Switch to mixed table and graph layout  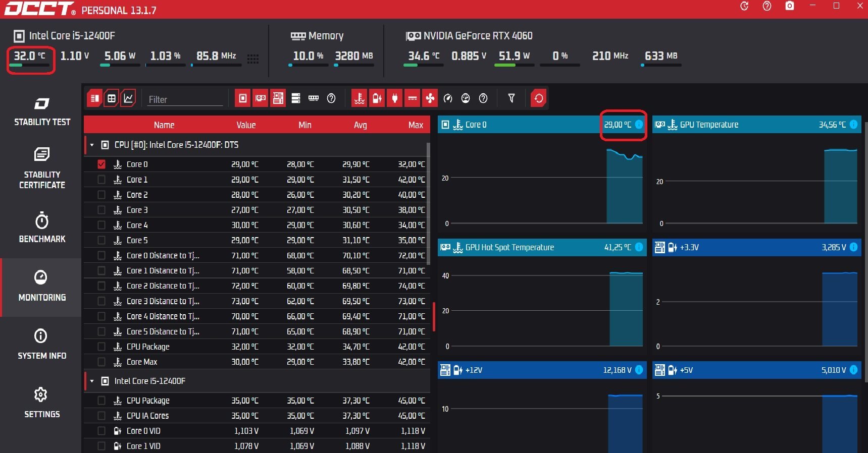94,98
